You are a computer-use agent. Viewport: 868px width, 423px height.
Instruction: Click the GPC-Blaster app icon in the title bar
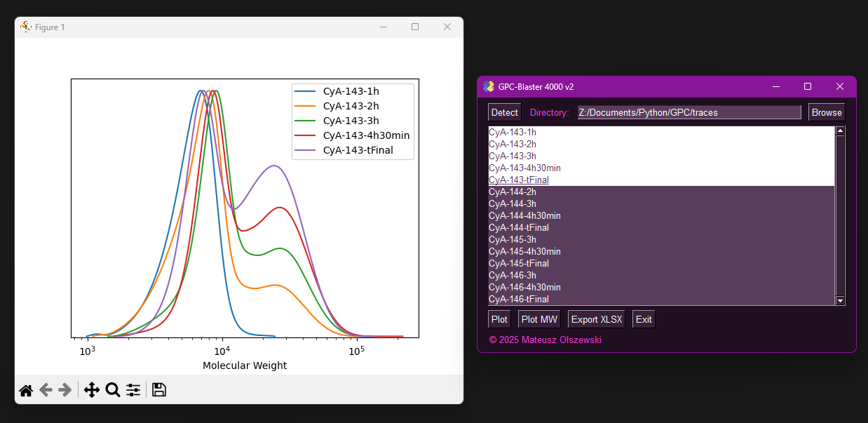point(489,86)
